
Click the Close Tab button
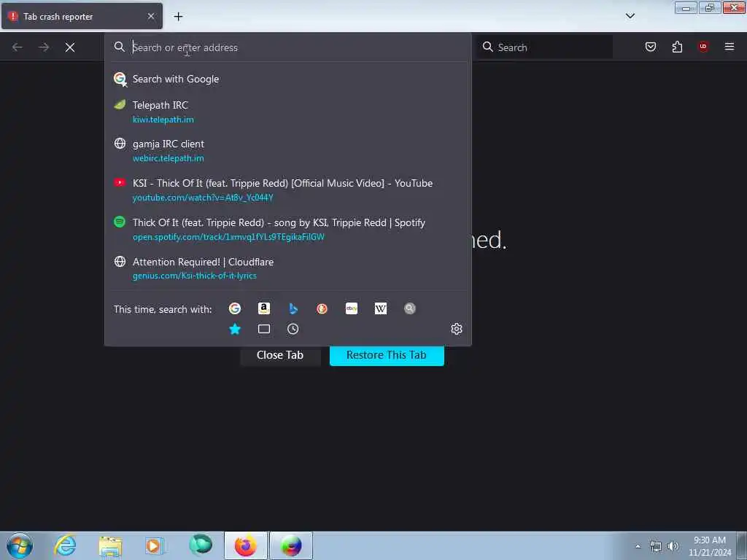tap(280, 355)
